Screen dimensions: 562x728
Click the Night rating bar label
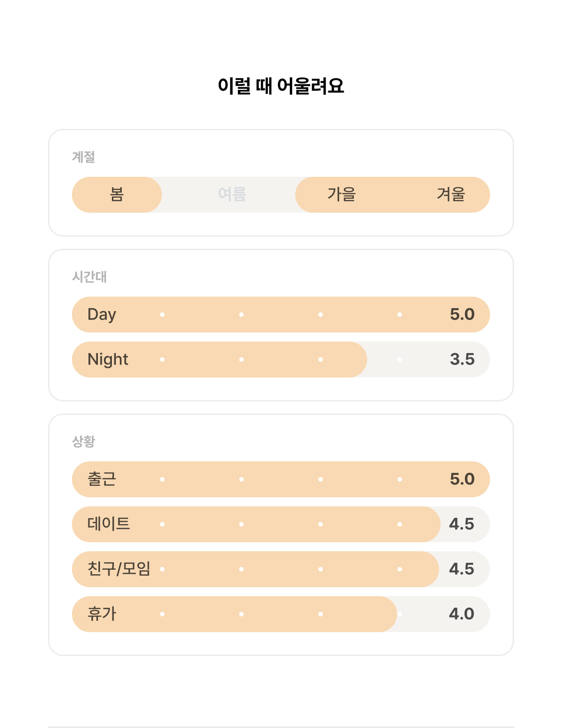[x=108, y=360]
